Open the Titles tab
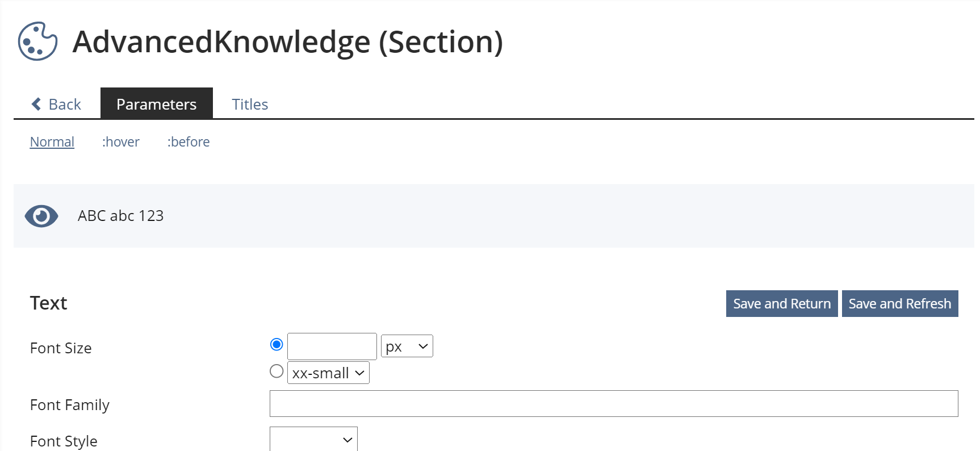The image size is (980, 451). [250, 104]
